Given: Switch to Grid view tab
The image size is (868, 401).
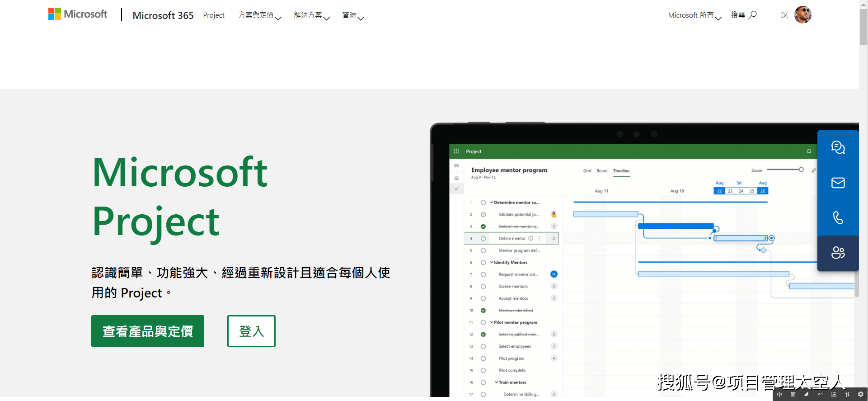Looking at the screenshot, I should tap(587, 171).
